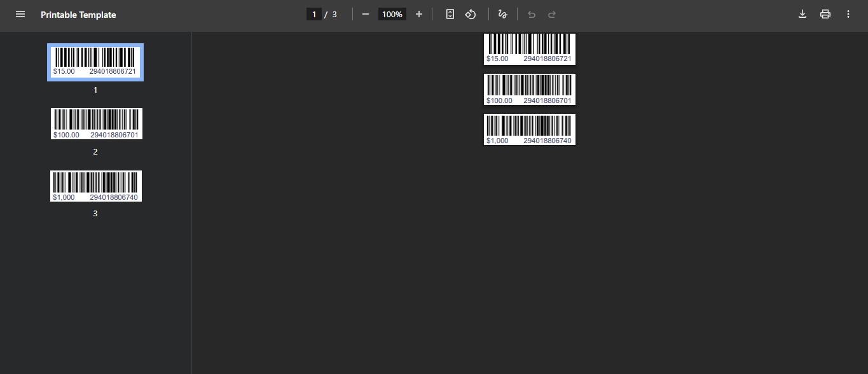Screen dimensions: 868x374
Task: Click the $1,000 barcode in main view
Action: 529,129
